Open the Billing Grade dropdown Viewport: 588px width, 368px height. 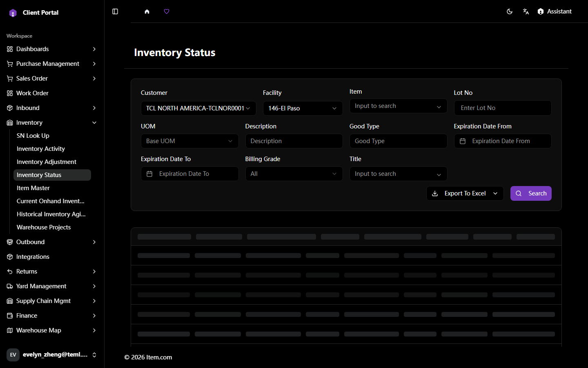[294, 174]
